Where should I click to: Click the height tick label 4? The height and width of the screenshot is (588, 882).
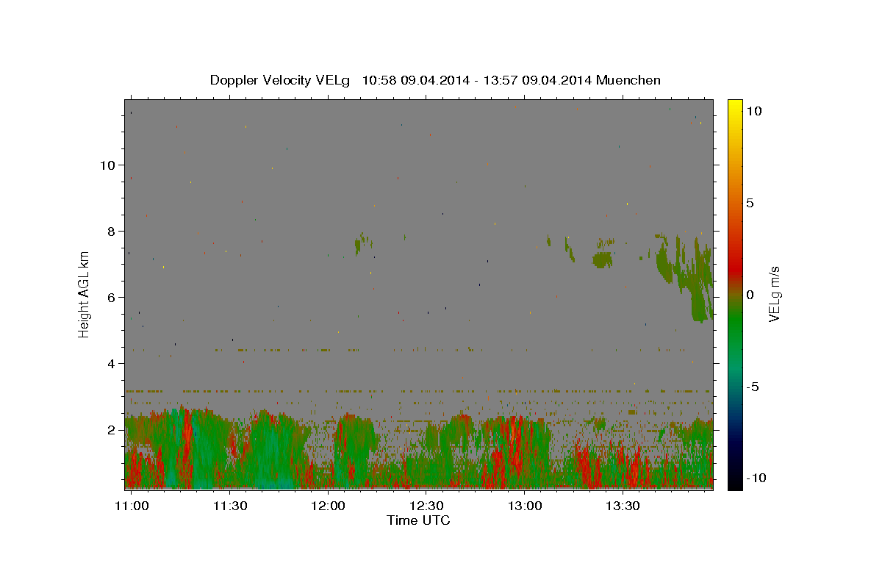111,364
